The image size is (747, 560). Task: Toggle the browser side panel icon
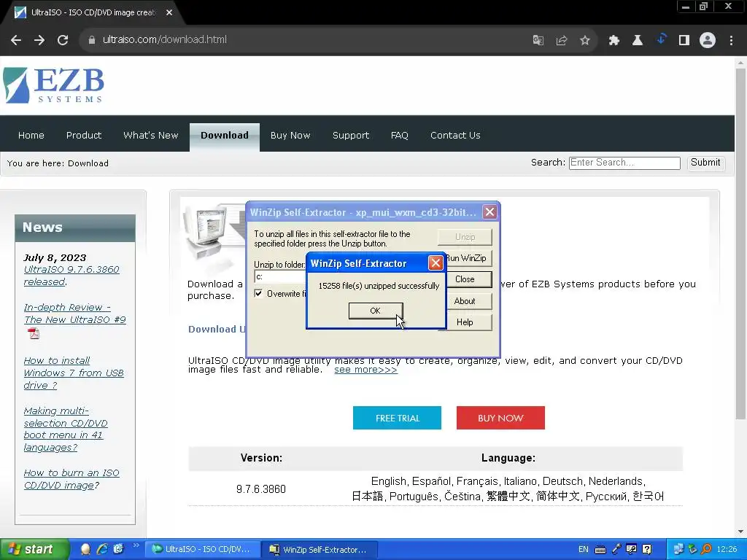tap(684, 41)
